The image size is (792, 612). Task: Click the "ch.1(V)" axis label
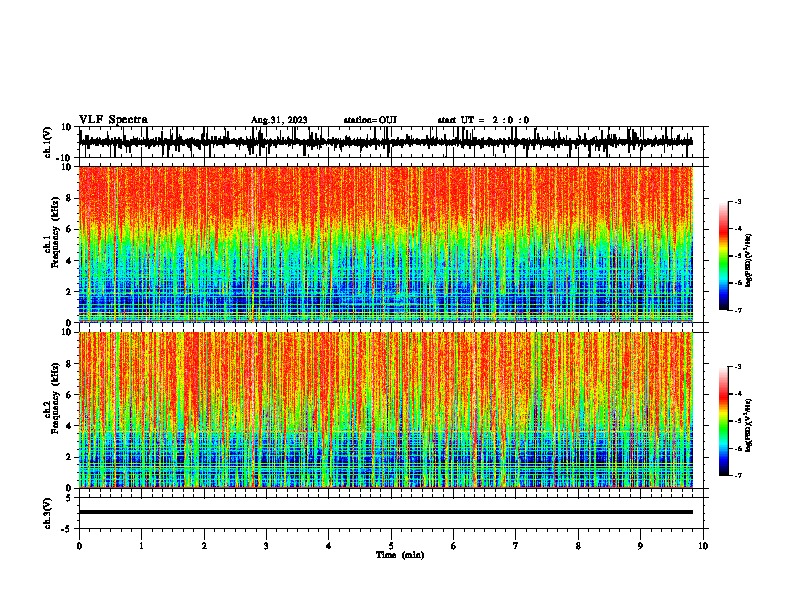point(48,142)
